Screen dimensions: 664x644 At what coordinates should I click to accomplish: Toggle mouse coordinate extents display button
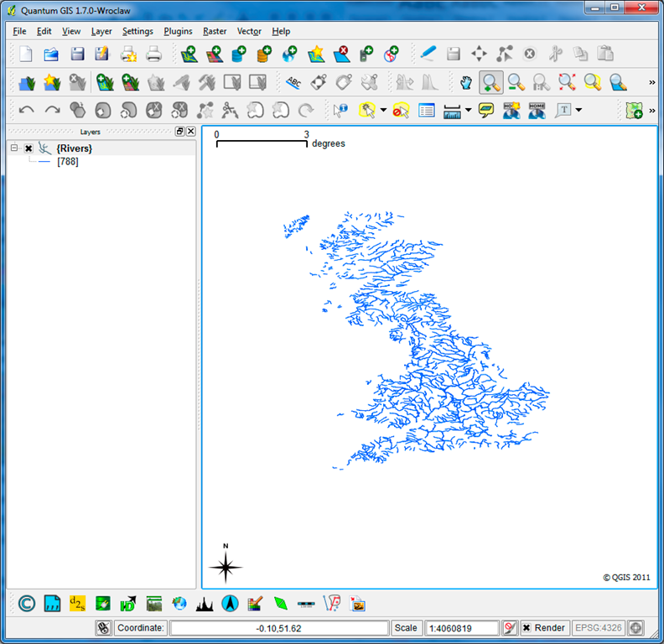[x=104, y=627]
